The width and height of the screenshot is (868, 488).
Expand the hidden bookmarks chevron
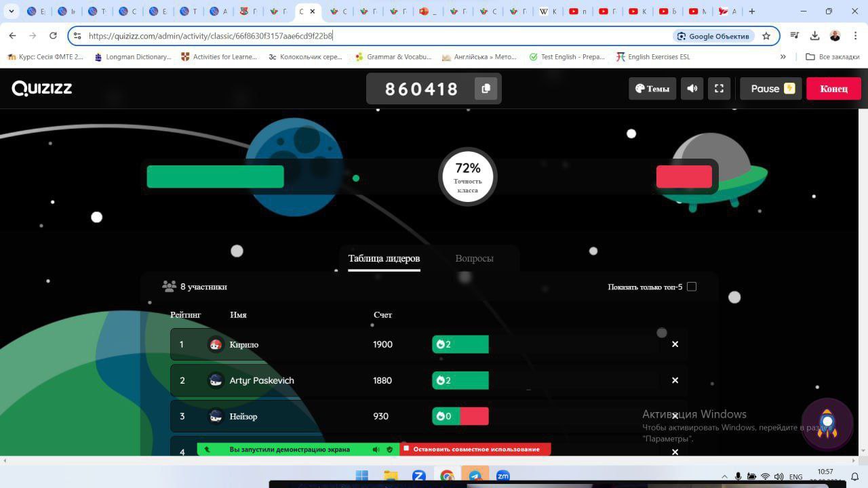coord(783,57)
